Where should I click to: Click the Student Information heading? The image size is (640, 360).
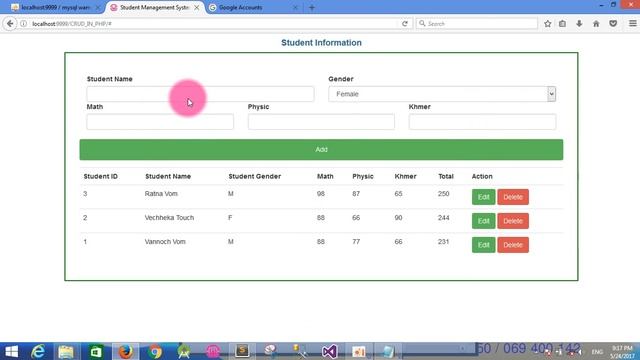[321, 43]
